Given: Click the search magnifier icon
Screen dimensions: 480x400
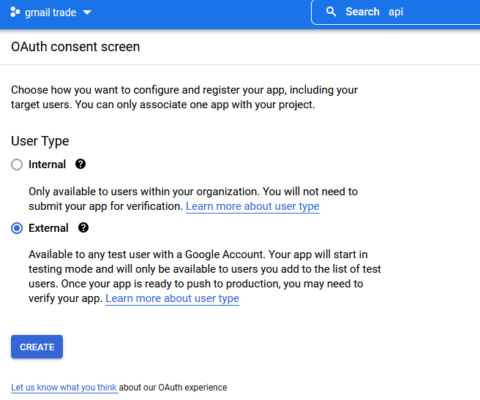Looking at the screenshot, I should (x=331, y=12).
